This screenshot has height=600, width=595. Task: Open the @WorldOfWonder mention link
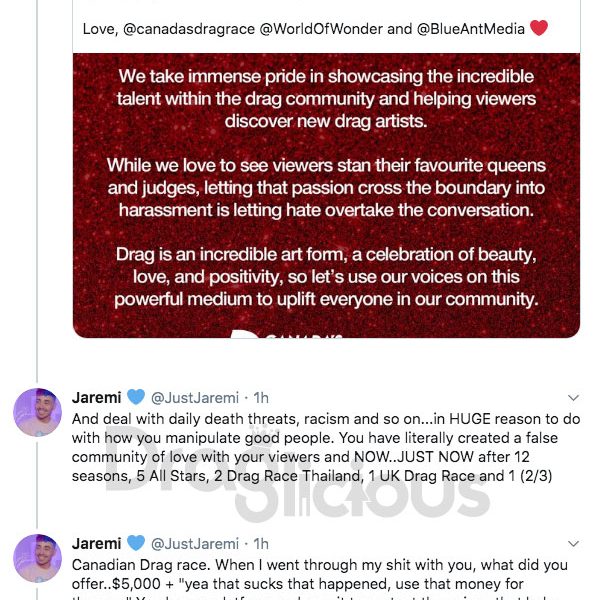pos(321,29)
